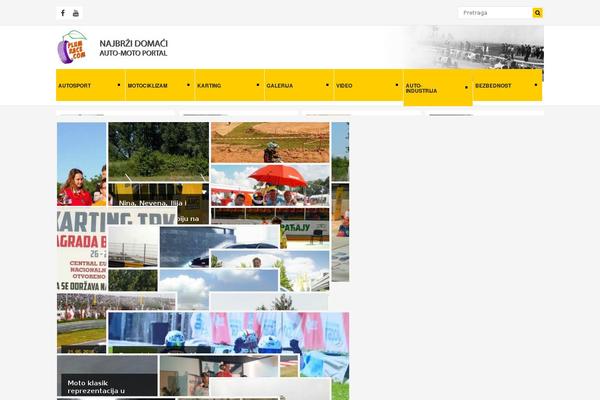
Task: Open the Galerija menu
Action: 299,85
